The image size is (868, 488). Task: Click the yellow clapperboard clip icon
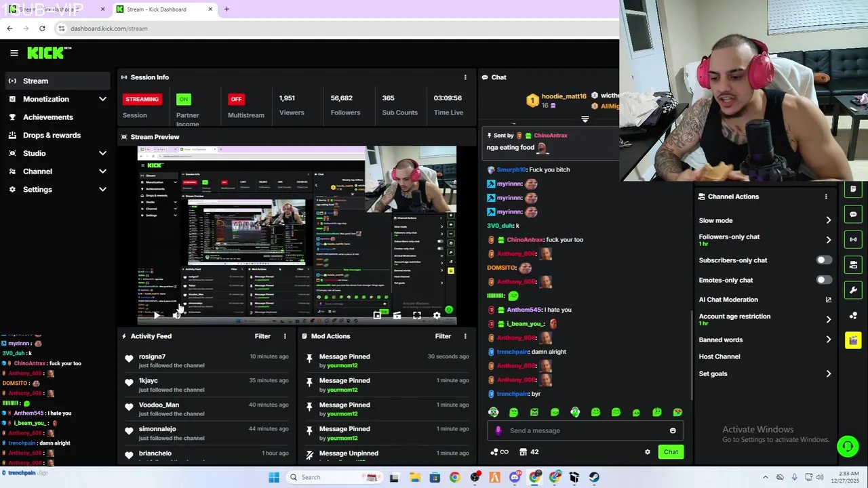tap(853, 340)
